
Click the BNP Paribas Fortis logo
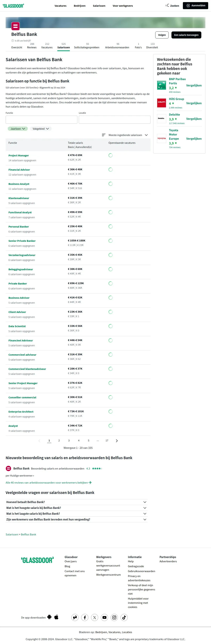[x=161, y=85]
